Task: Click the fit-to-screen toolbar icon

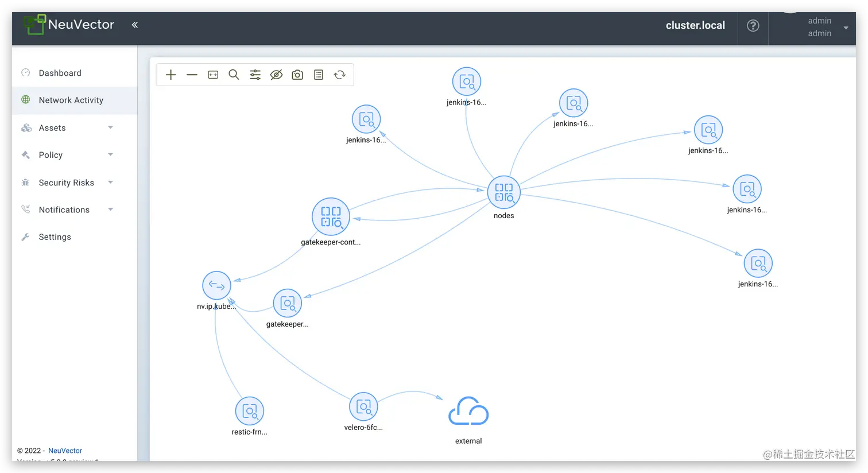Action: 213,75
